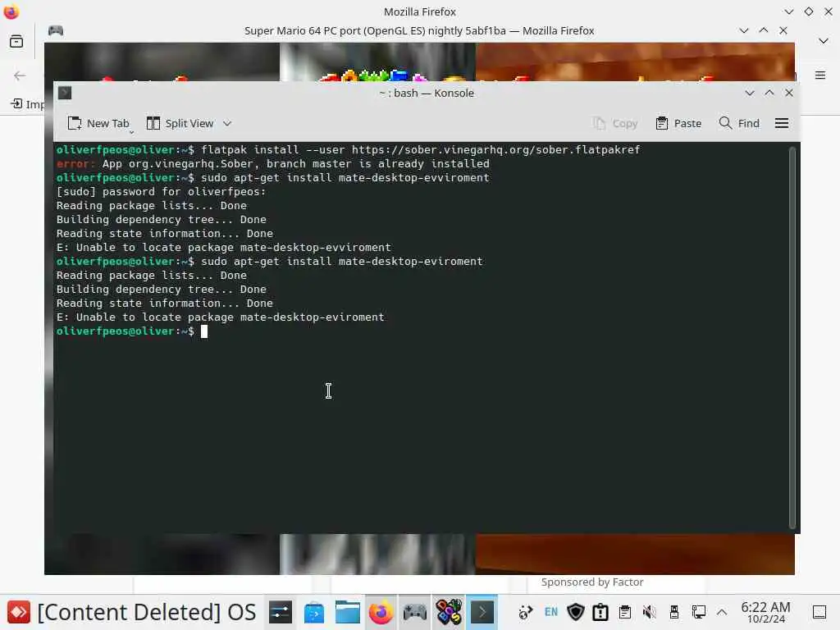Click the 'already installed' error line
Screen dimensions: 840x630
click(272, 163)
